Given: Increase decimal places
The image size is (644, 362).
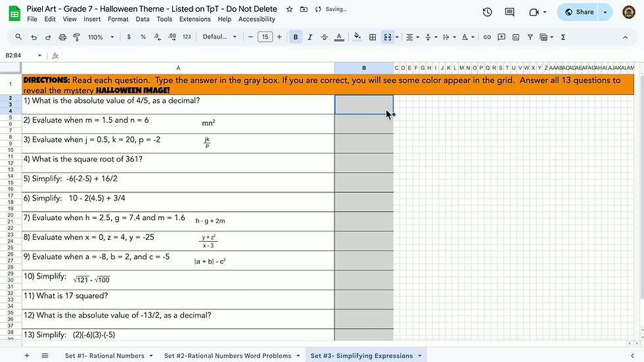Looking at the screenshot, I should pos(172,37).
